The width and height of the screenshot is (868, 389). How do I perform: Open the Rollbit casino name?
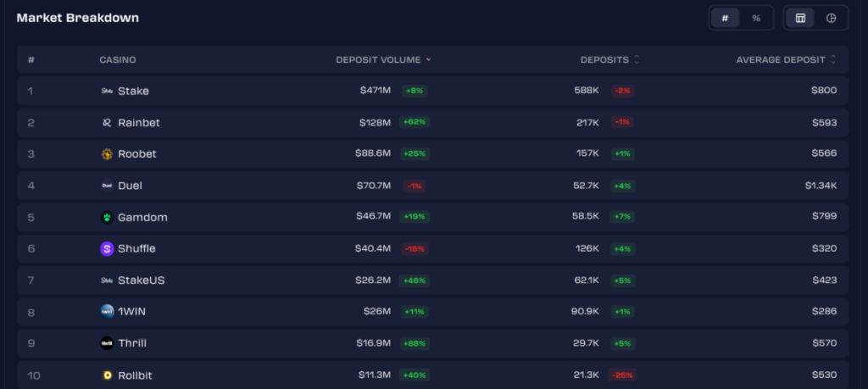click(x=135, y=375)
